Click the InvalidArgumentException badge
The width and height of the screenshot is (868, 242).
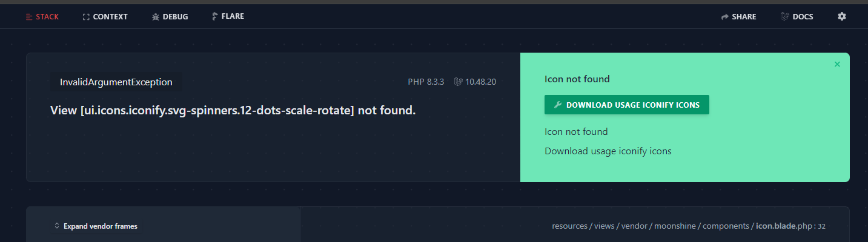coord(116,82)
